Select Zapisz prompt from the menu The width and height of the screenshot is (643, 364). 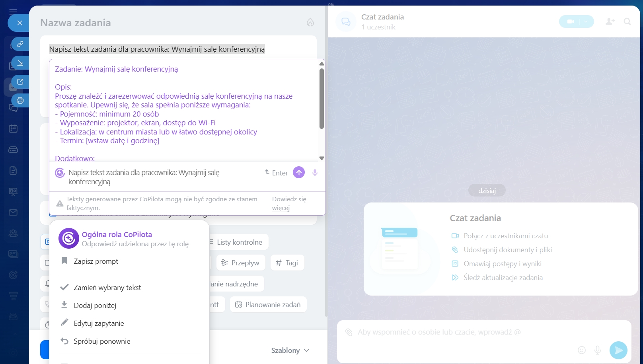pos(96,261)
